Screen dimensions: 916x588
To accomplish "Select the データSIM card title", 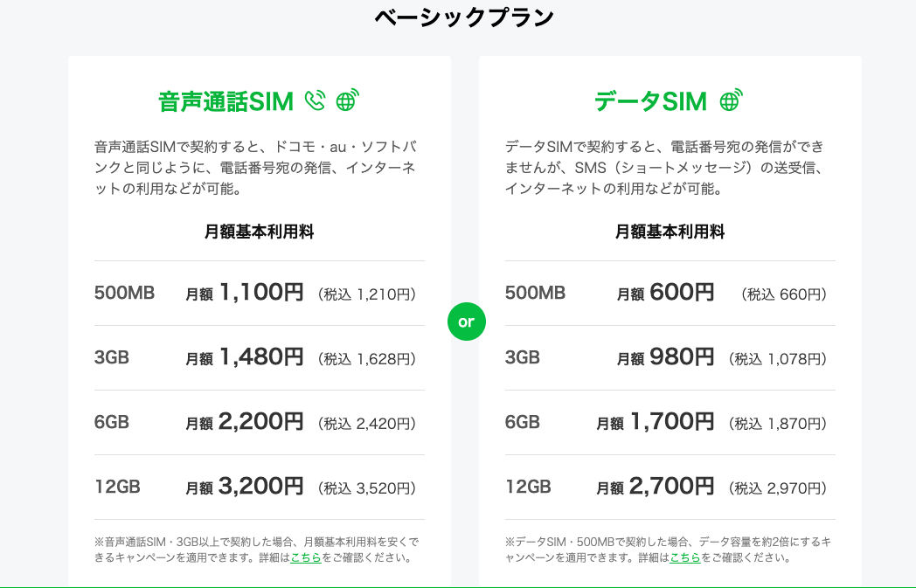I will pos(650,102).
